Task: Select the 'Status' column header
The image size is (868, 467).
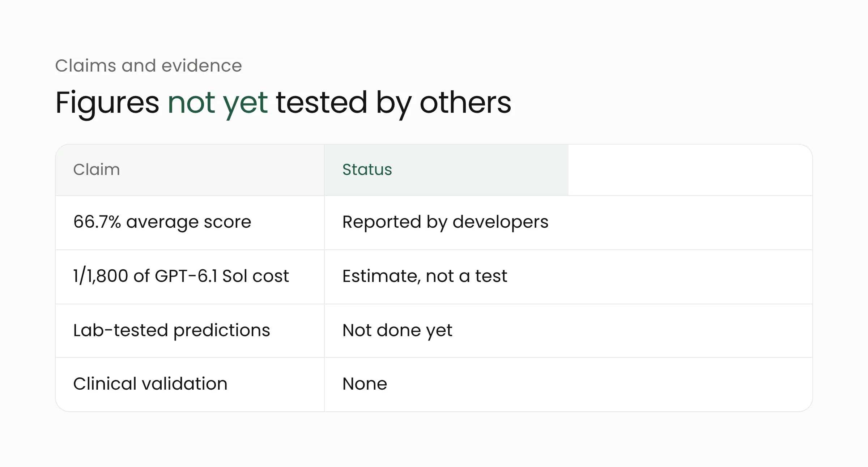Action: (x=446, y=170)
